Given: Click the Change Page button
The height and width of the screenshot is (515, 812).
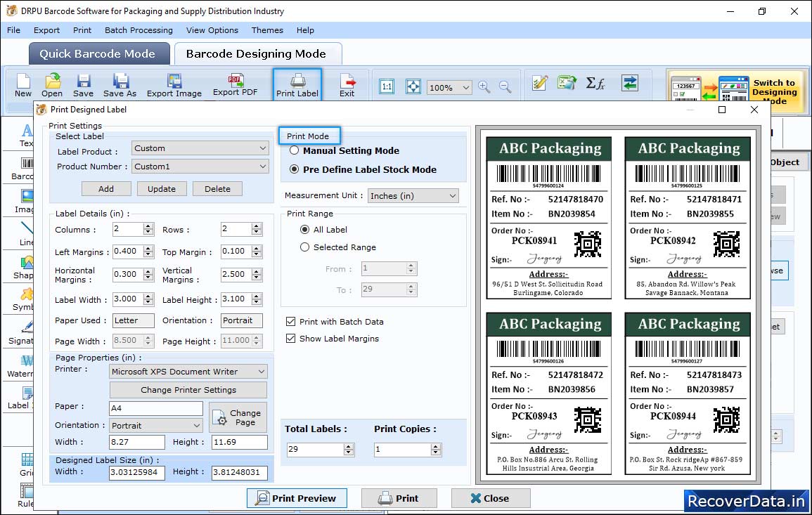Looking at the screenshot, I should tap(238, 417).
